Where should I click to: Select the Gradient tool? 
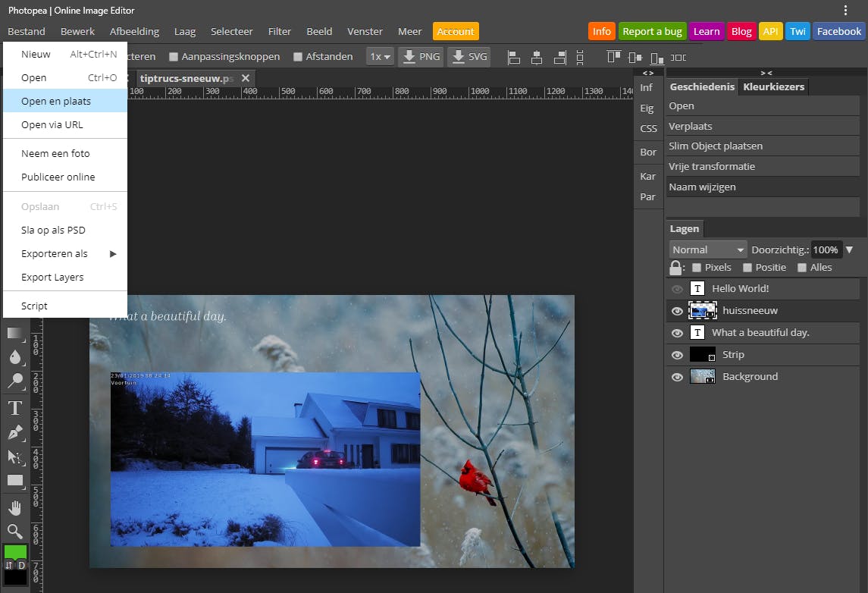(14, 334)
